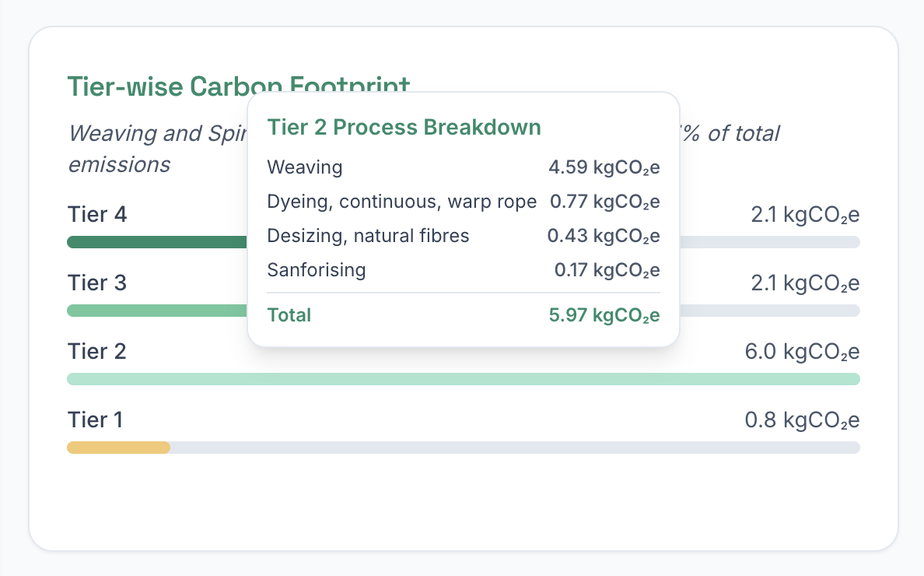
Task: Click the Tier 2 label
Action: pyautogui.click(x=96, y=351)
